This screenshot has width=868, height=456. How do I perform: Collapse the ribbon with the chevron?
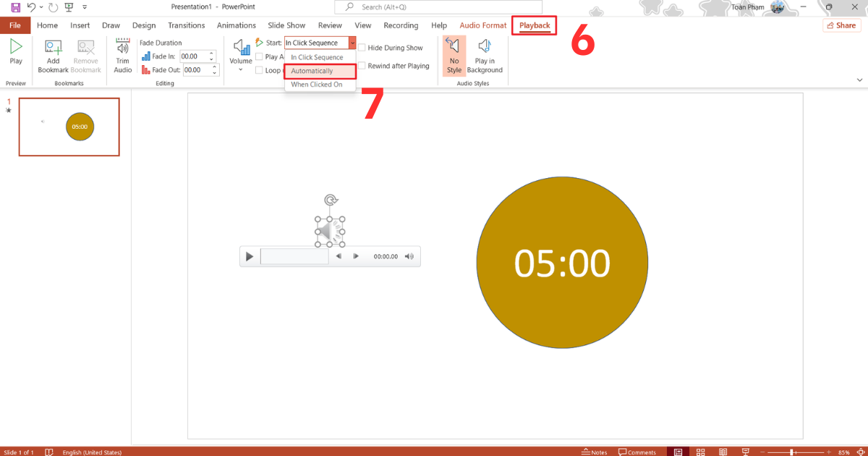click(859, 80)
